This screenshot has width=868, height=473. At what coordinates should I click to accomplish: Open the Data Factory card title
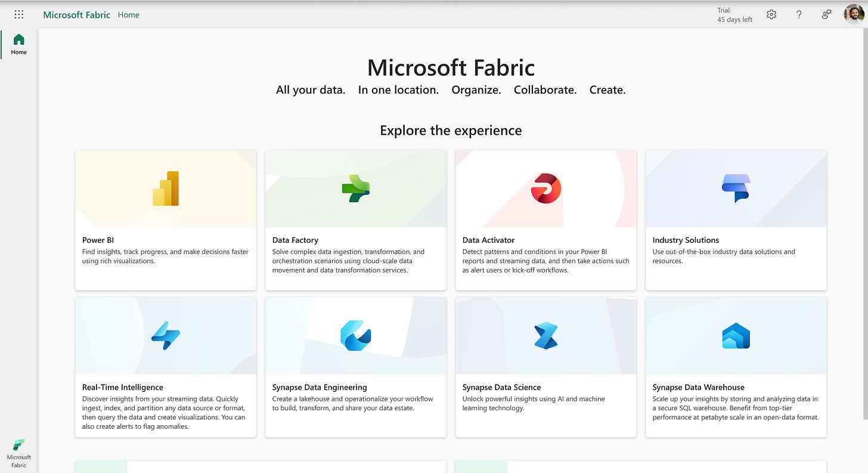tap(295, 240)
